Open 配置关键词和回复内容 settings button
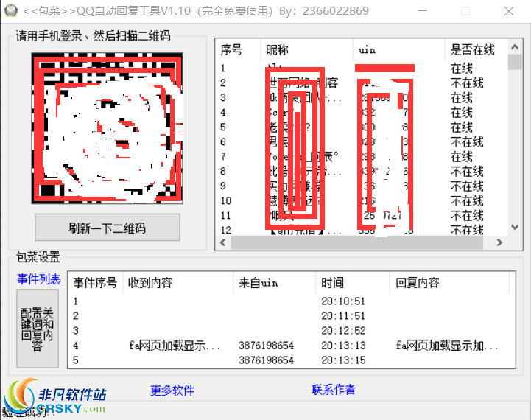 click(x=38, y=329)
